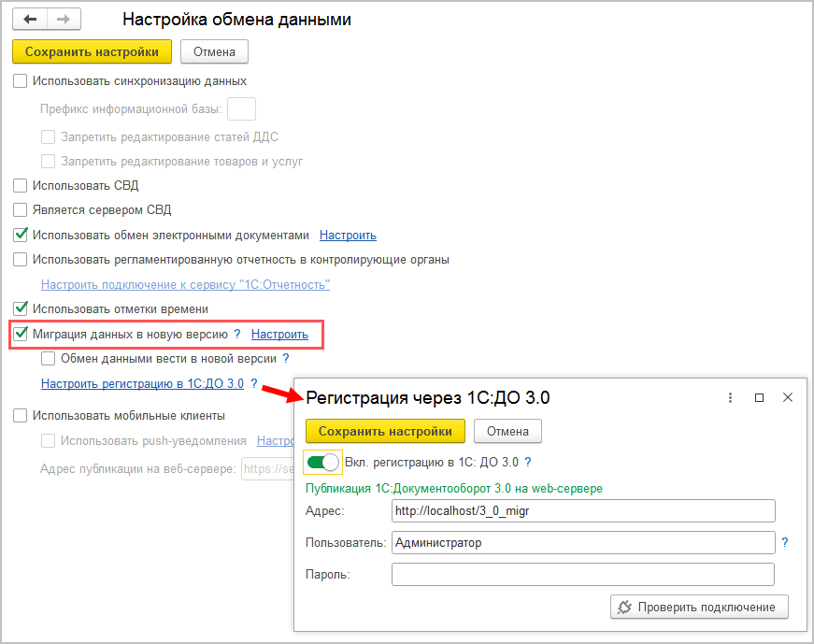Image resolution: width=814 pixels, height=644 pixels.
Task: Uncheck Использовать обмен электронными документами
Action: [x=21, y=235]
